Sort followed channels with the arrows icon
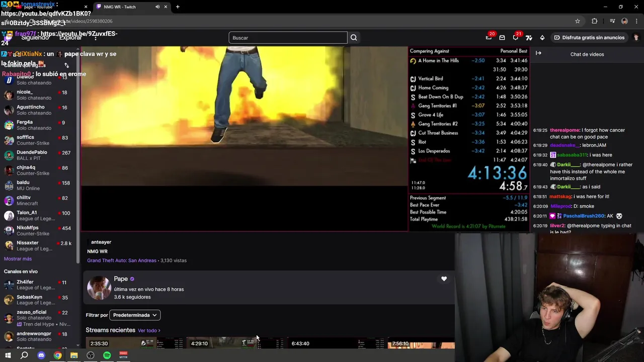Image resolution: width=644 pixels, height=362 pixels. pos(67,65)
